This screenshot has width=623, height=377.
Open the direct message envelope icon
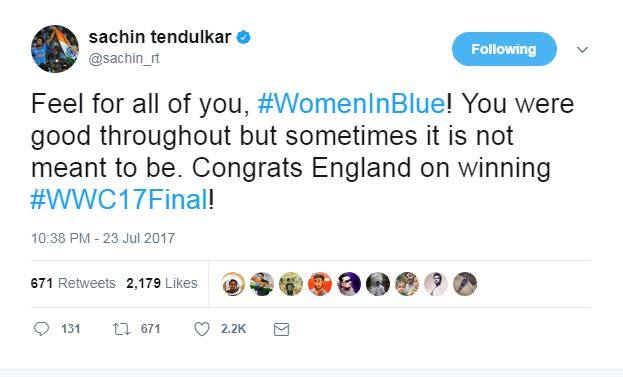[282, 329]
